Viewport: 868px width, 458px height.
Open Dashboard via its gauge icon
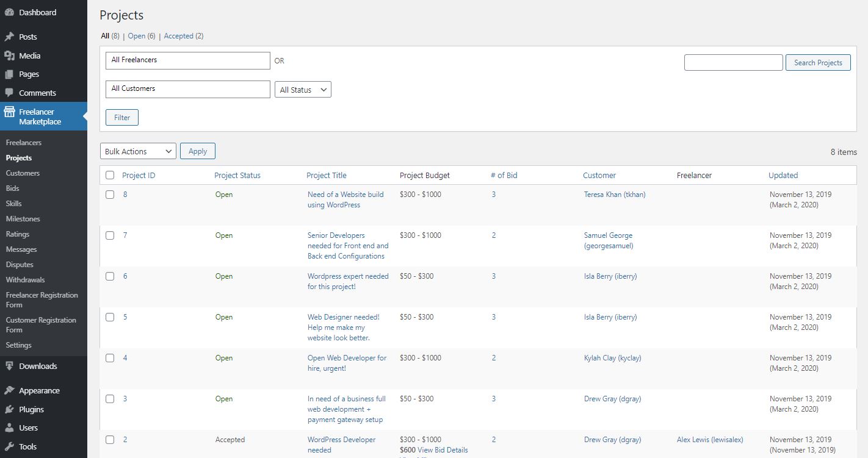[9, 12]
